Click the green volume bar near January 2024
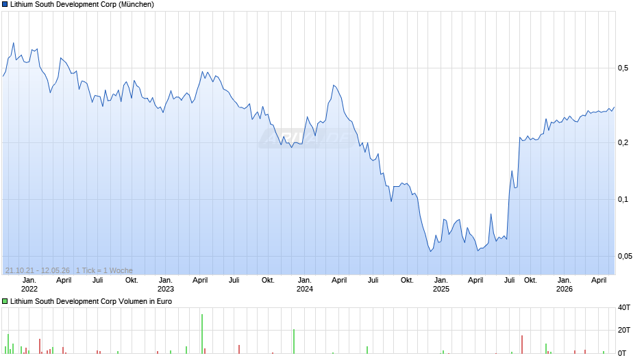This screenshot has width=644, height=360. coord(294,341)
